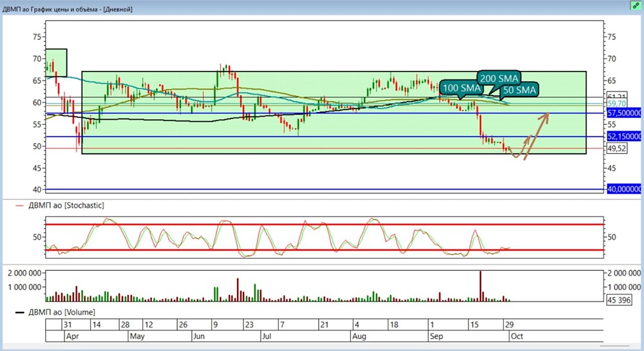Click the '29' date label on time axis
This screenshot has height=351, width=644.
pos(509,325)
